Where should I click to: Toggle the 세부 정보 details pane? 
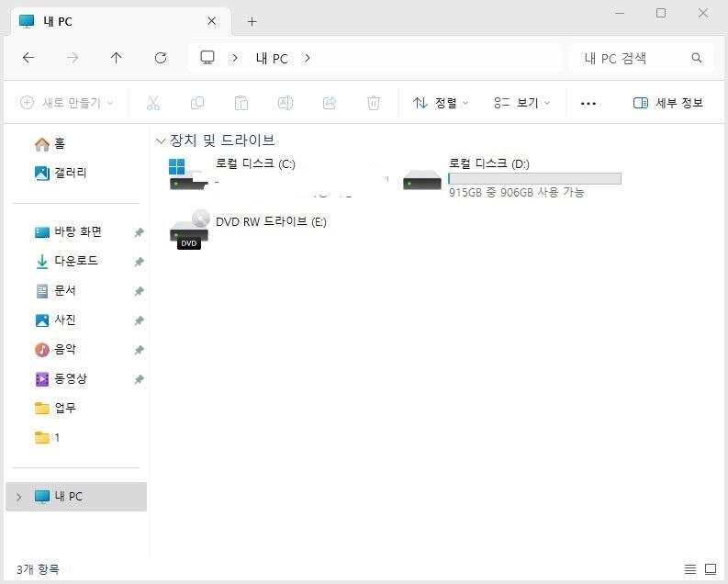(668, 103)
